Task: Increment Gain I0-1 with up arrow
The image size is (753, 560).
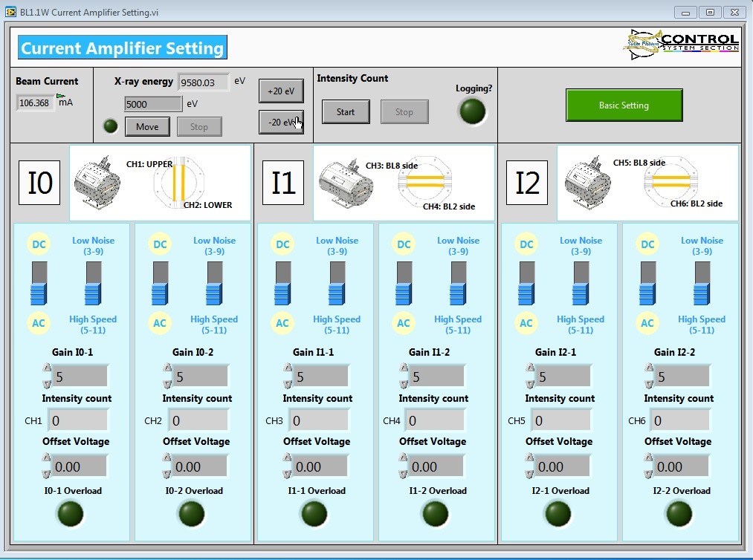Action: pyautogui.click(x=47, y=368)
